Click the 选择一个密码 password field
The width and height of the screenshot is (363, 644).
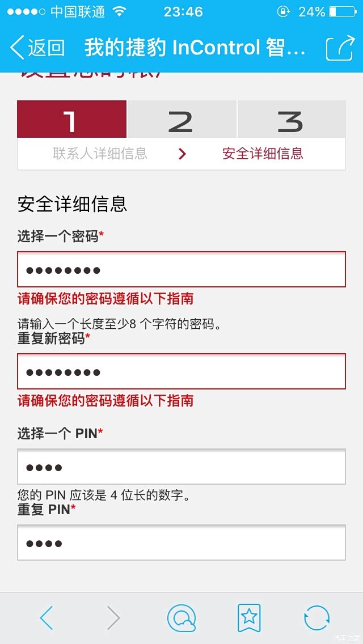point(181,269)
